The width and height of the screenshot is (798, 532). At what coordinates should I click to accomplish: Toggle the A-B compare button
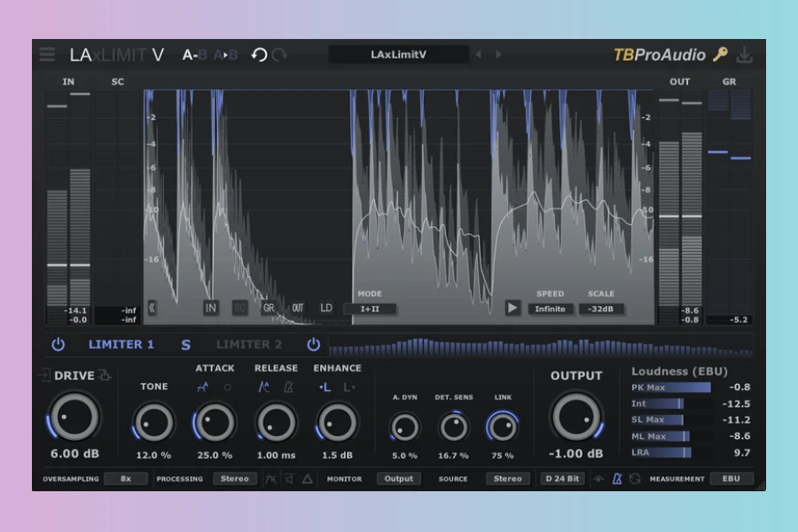[x=194, y=54]
